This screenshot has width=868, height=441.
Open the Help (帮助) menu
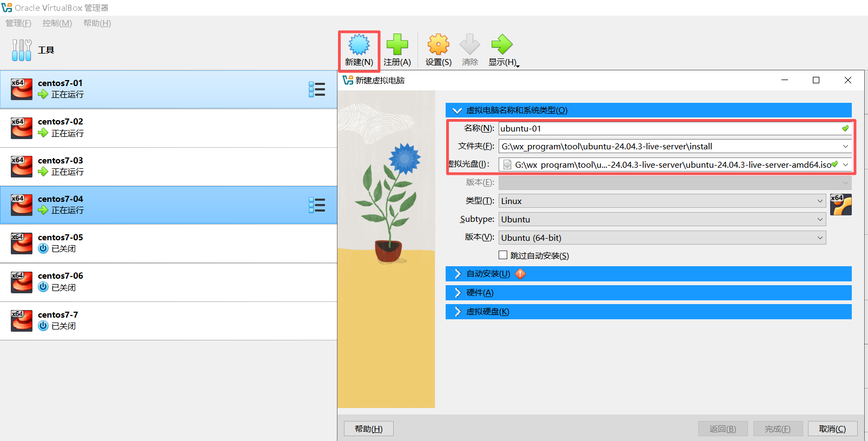tap(97, 23)
